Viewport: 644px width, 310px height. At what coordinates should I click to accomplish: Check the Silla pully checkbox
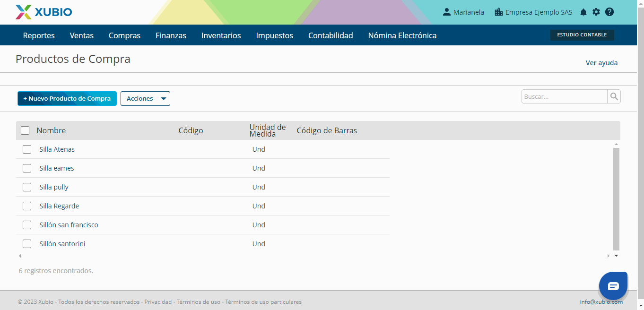pyautogui.click(x=27, y=187)
